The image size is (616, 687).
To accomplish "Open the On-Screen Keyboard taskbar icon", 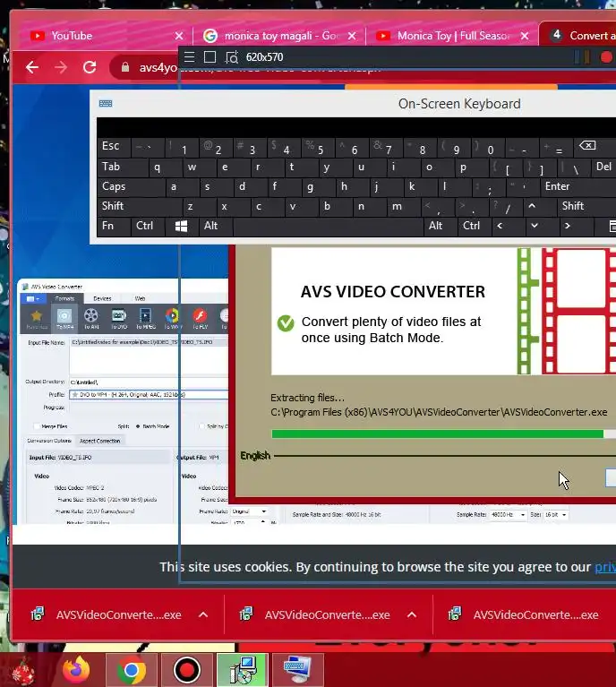I will coord(298,670).
